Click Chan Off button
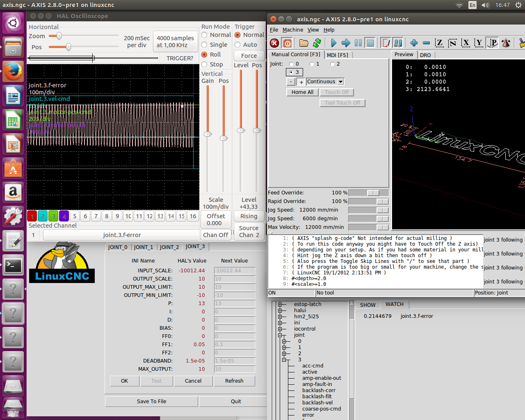This screenshot has height=420, width=525. pos(216,235)
